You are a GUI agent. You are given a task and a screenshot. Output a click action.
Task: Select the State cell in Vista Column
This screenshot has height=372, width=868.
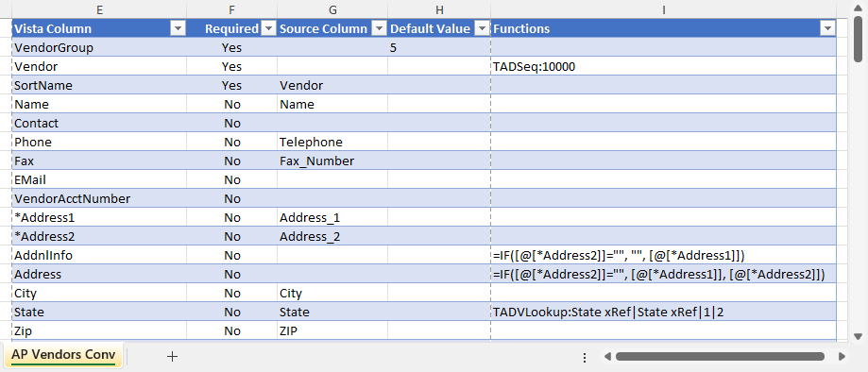(99, 312)
